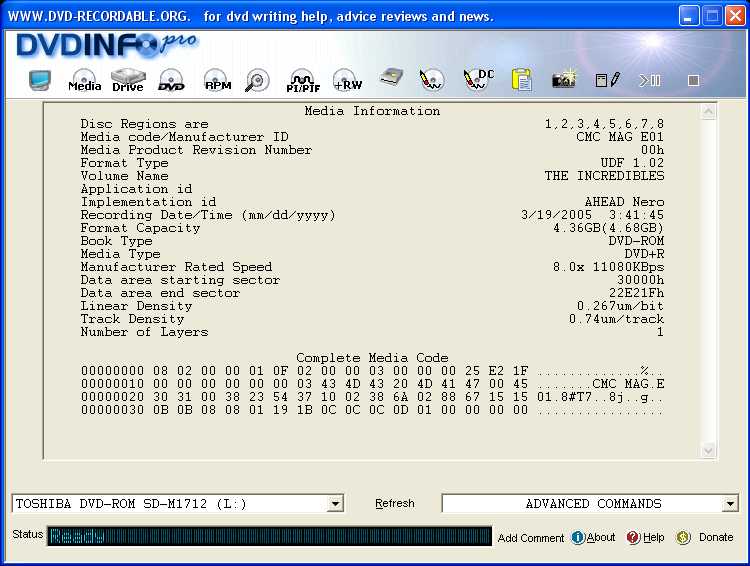
Task: Open the +RW disc tool
Action: [347, 80]
